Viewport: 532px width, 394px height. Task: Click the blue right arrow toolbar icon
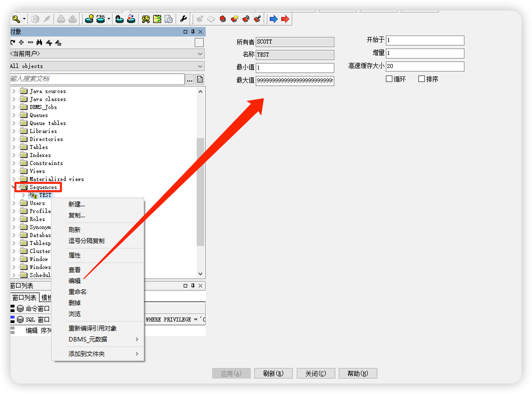click(x=274, y=19)
